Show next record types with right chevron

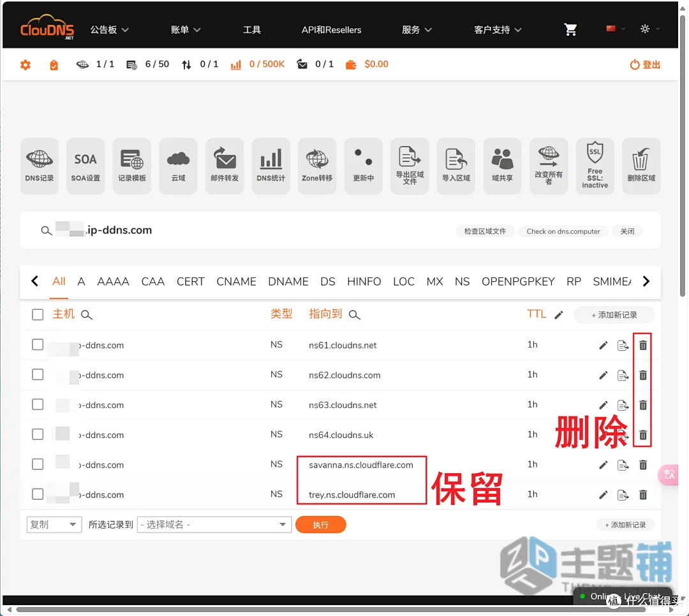coord(646,281)
